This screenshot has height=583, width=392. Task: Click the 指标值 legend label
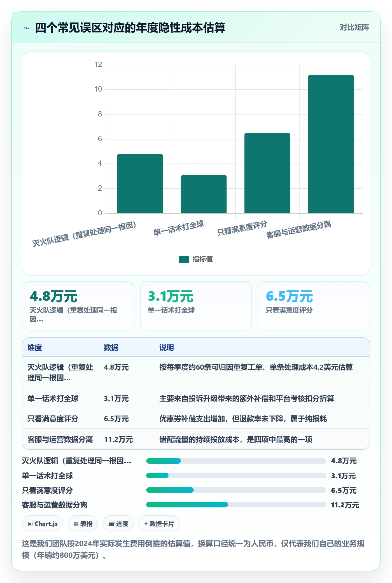(x=203, y=259)
